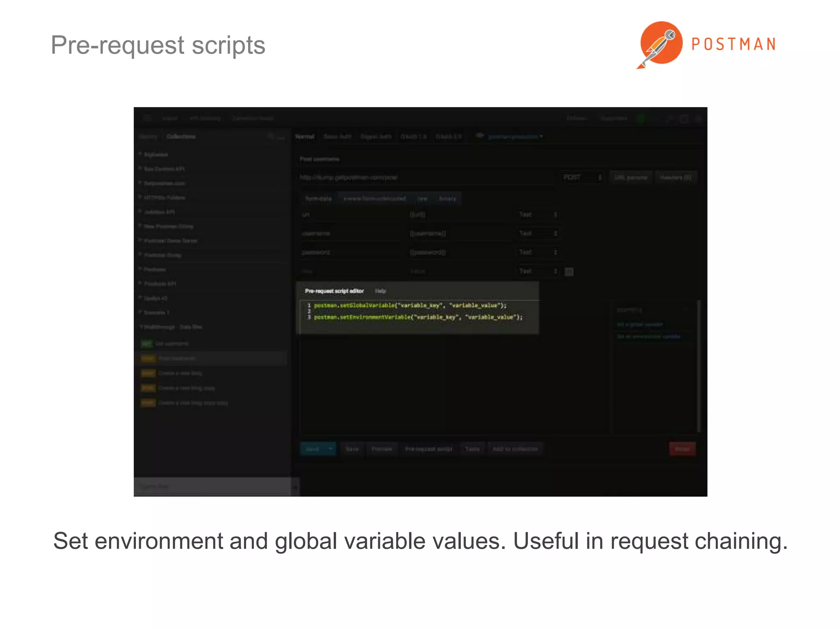Viewport: 840px width, 630px height.
Task: Click the environment quick-look eye icon
Action: click(x=479, y=136)
